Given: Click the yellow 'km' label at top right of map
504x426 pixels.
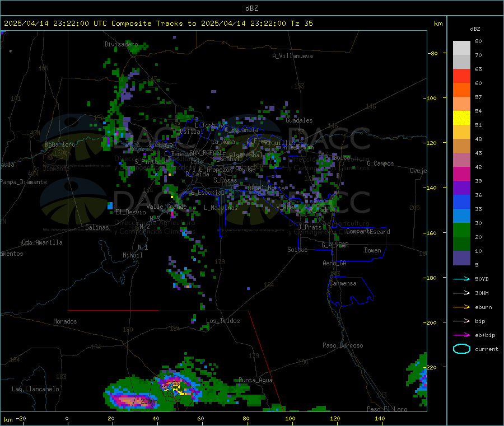Looking at the screenshot, I should pyautogui.click(x=438, y=24).
